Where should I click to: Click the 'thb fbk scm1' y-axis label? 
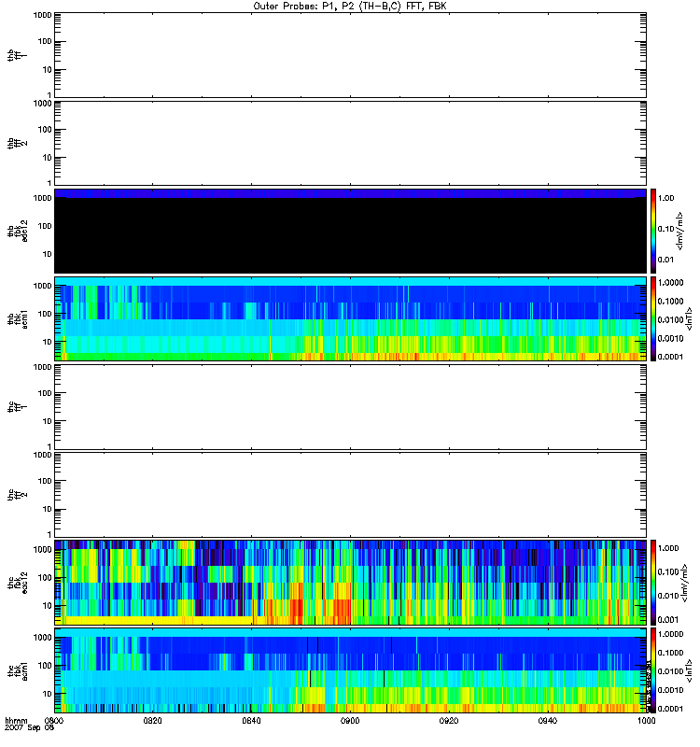click(18, 319)
